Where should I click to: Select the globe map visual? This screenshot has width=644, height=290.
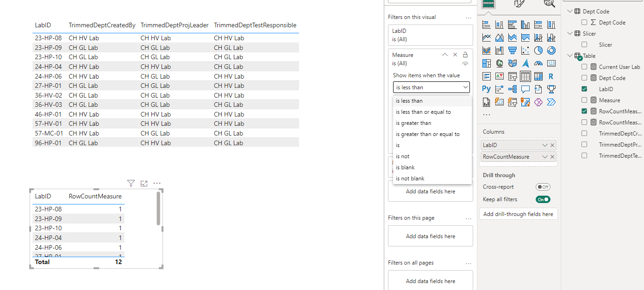[500, 63]
